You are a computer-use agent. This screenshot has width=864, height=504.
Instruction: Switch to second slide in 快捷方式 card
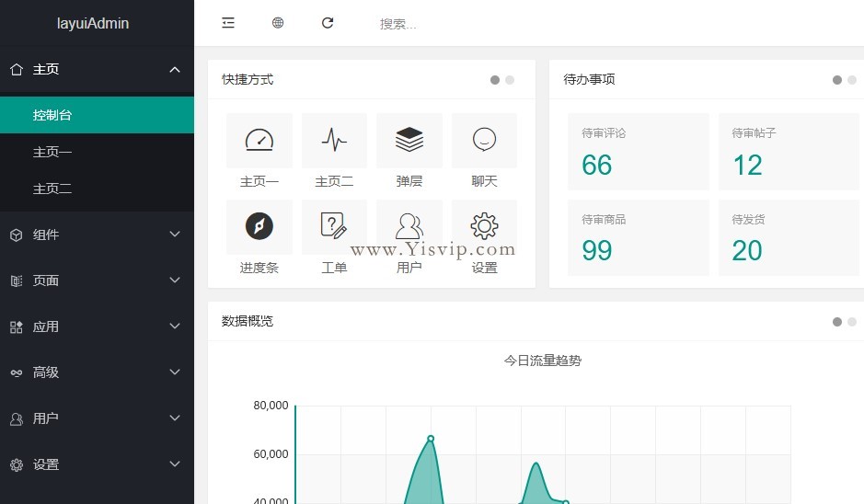pyautogui.click(x=510, y=80)
